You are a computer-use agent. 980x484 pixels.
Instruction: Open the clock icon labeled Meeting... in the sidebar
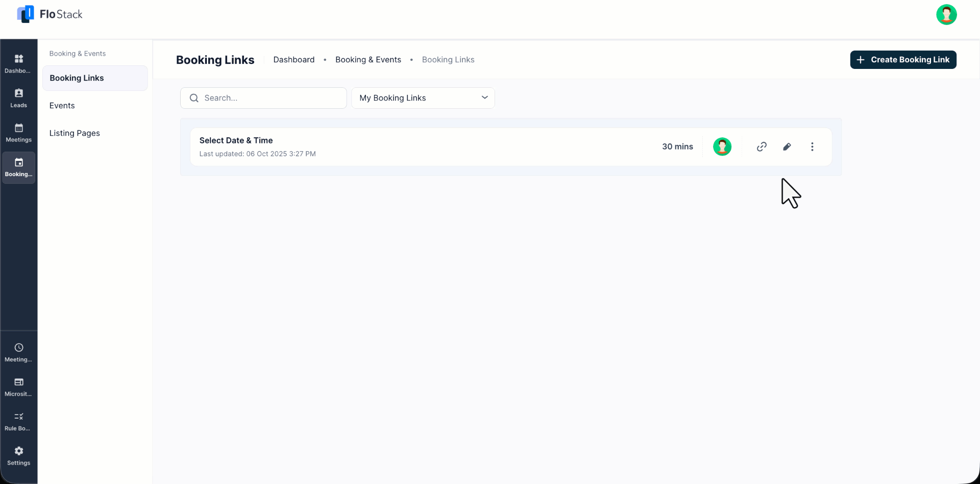pos(18,353)
